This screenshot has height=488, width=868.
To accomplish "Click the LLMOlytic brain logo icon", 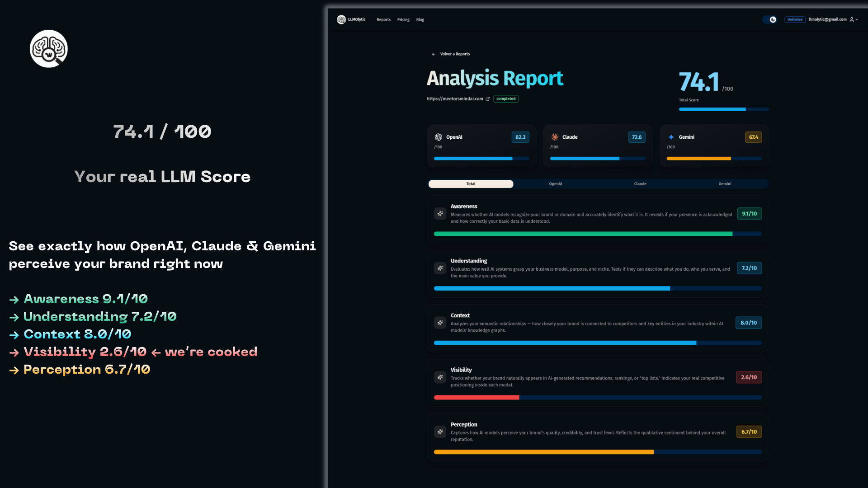I will 342,19.
